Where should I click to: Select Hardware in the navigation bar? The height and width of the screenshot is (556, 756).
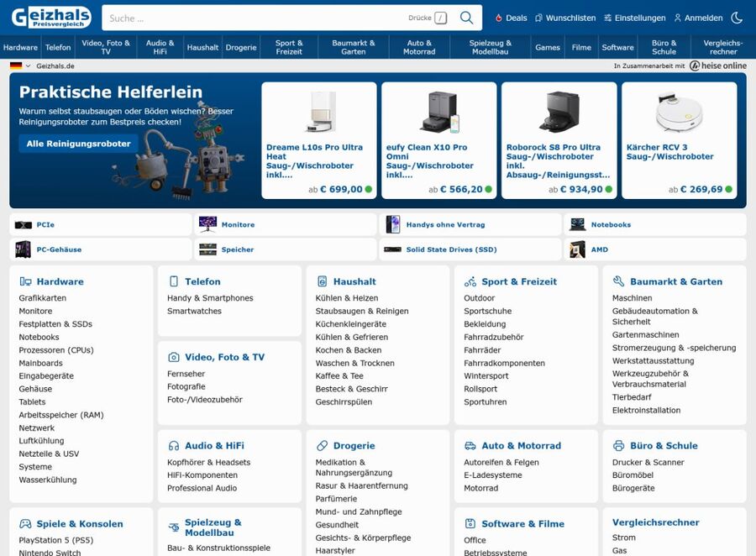click(x=20, y=47)
